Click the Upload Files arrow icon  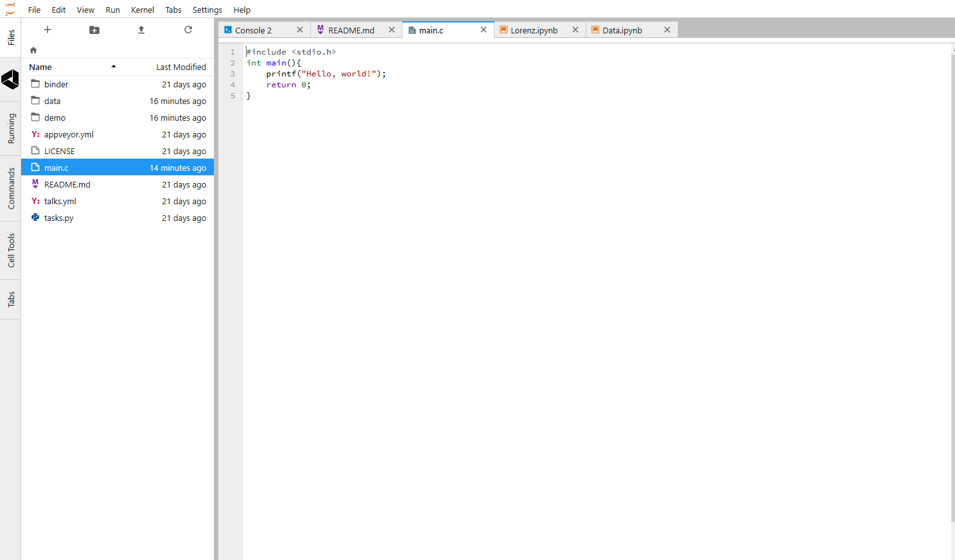(x=141, y=30)
